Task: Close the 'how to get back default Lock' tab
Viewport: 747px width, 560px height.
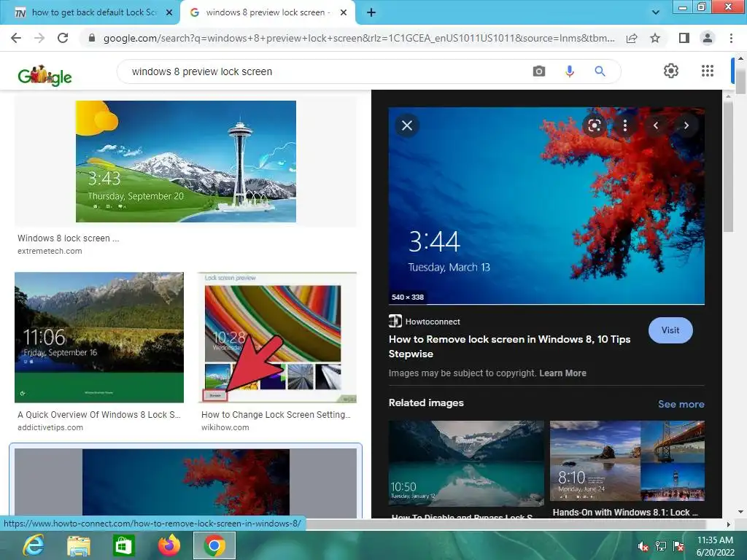Action: tap(169, 13)
